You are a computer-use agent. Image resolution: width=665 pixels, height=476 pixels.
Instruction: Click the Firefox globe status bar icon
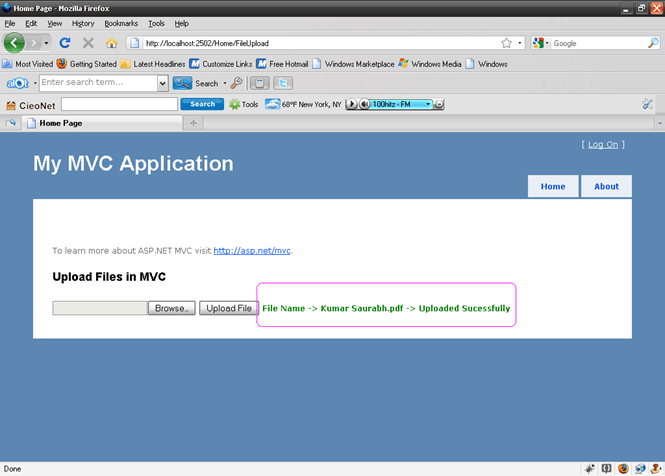tap(623, 468)
